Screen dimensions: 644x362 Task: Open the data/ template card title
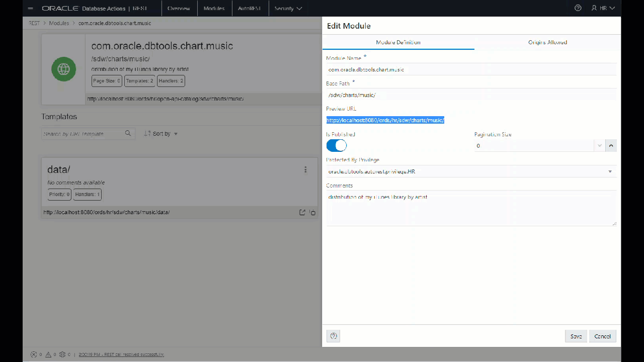(x=58, y=169)
